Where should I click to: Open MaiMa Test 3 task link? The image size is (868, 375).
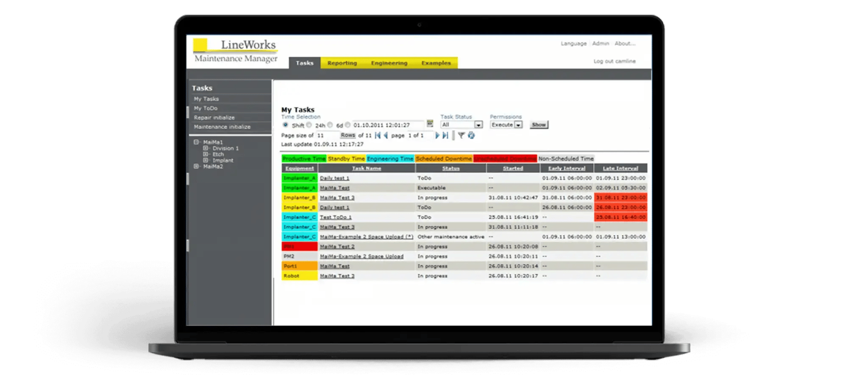[x=337, y=227]
